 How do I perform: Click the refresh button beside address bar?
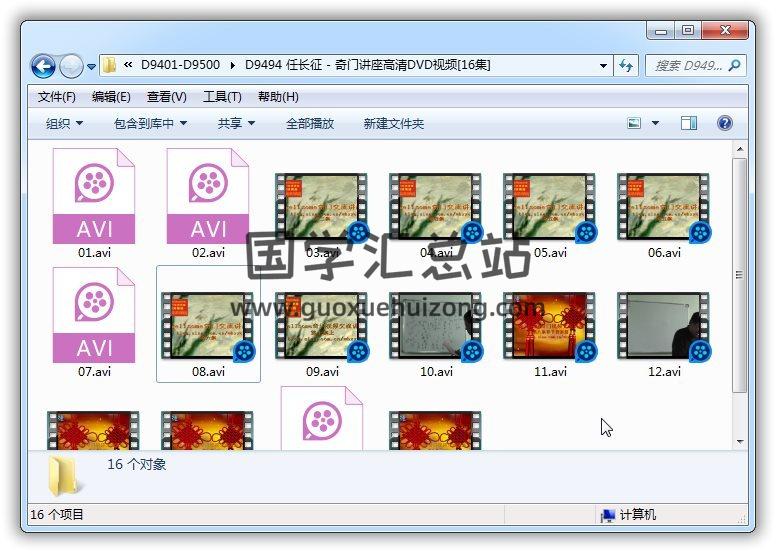[x=626, y=65]
